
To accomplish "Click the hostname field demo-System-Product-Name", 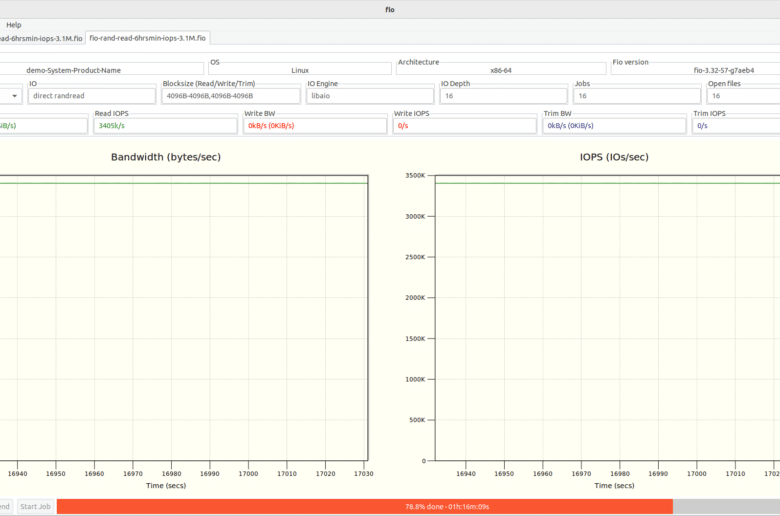I will point(101,70).
